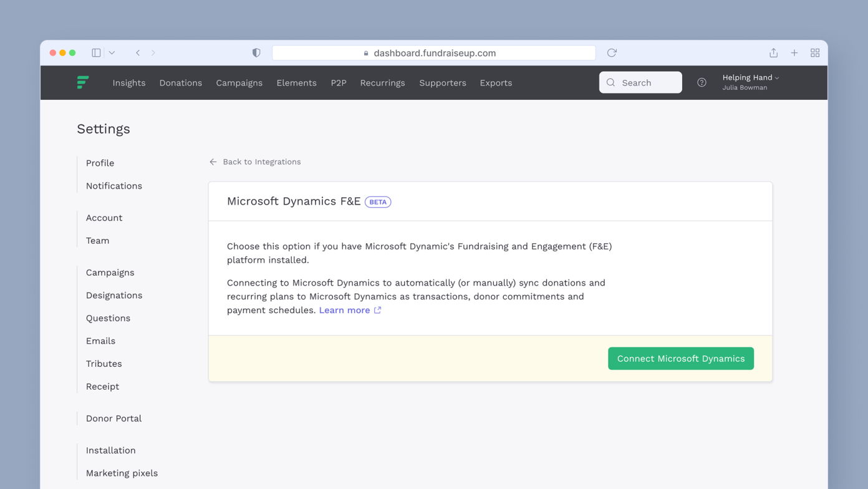
Task: Open the help question mark icon
Action: (x=702, y=82)
